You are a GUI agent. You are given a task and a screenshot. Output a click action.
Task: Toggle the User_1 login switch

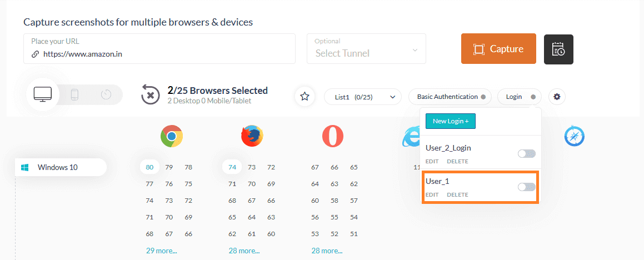pos(527,187)
